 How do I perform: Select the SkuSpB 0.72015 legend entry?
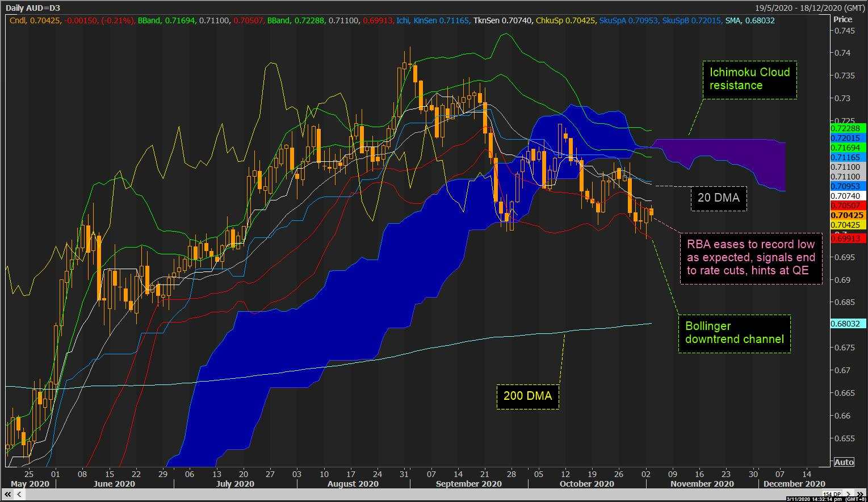[x=693, y=20]
